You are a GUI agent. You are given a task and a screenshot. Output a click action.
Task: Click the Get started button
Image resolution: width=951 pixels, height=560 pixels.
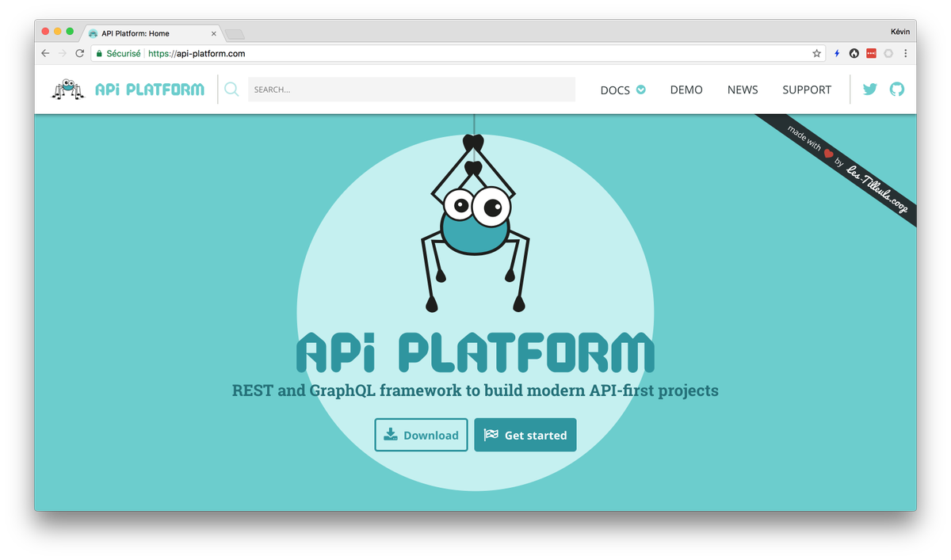pyautogui.click(x=525, y=435)
